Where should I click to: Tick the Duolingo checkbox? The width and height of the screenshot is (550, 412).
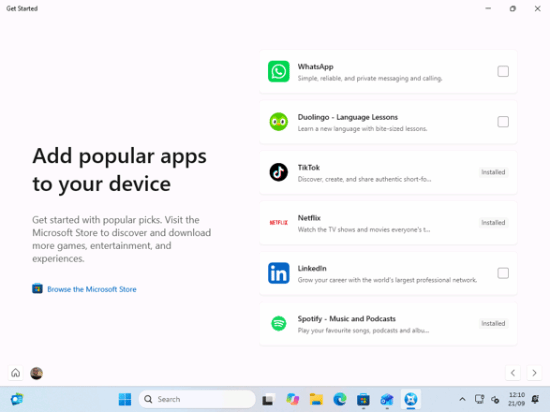[x=503, y=122]
